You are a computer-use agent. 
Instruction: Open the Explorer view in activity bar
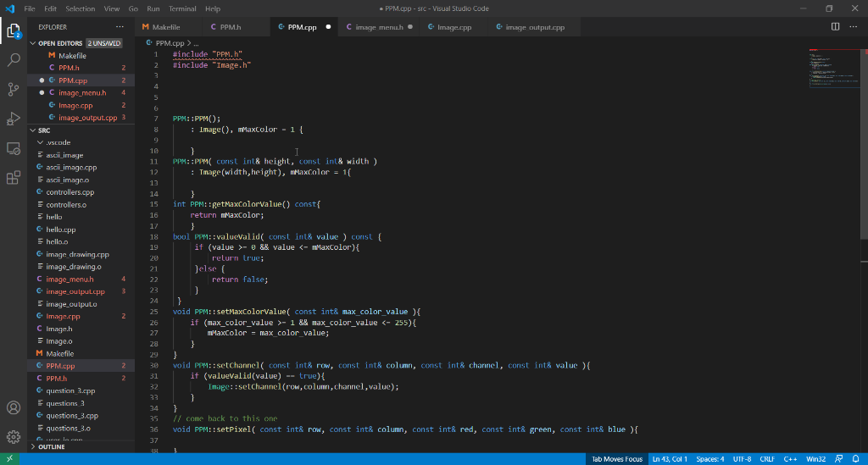click(14, 31)
